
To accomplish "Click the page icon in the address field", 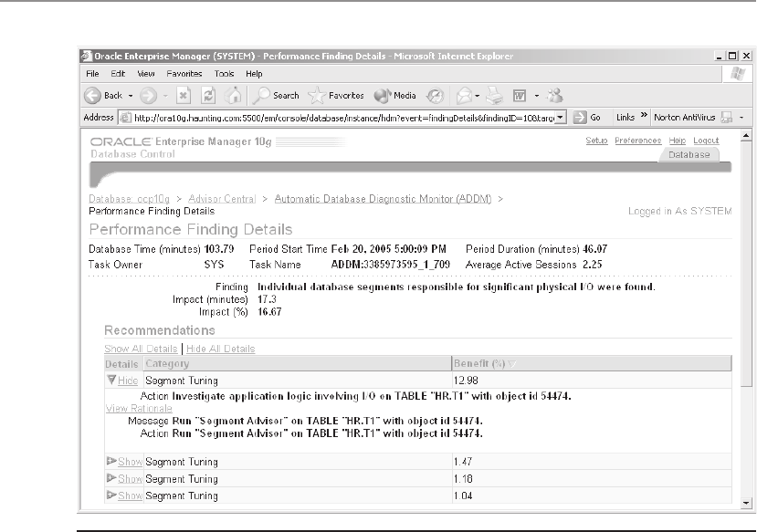I will point(125,117).
